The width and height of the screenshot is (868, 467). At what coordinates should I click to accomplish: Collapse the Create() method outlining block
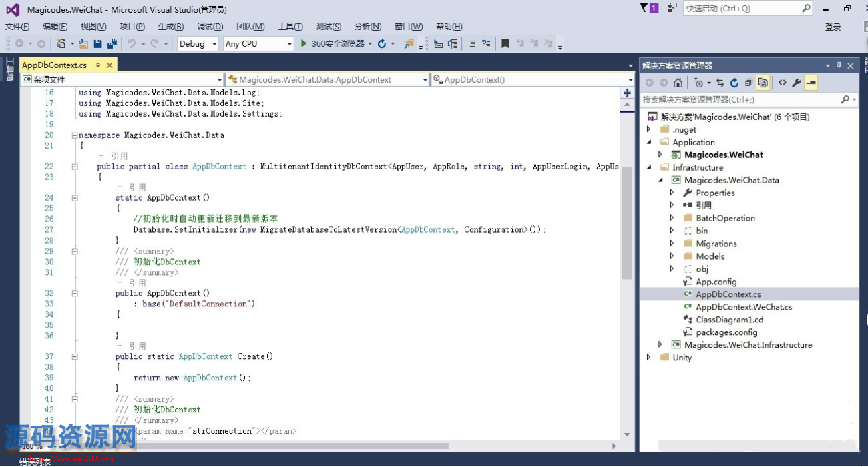click(x=75, y=357)
